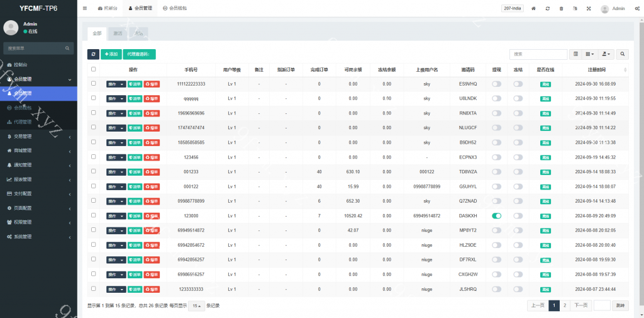Viewport: 644px width, 318px height.
Task: Tick the checkbox for row 17474747474
Action: [93, 127]
